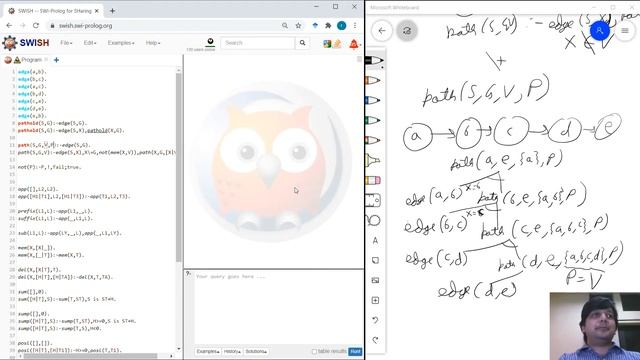Click the SWISH logo
The height and width of the screenshot is (360, 640).
[25, 43]
